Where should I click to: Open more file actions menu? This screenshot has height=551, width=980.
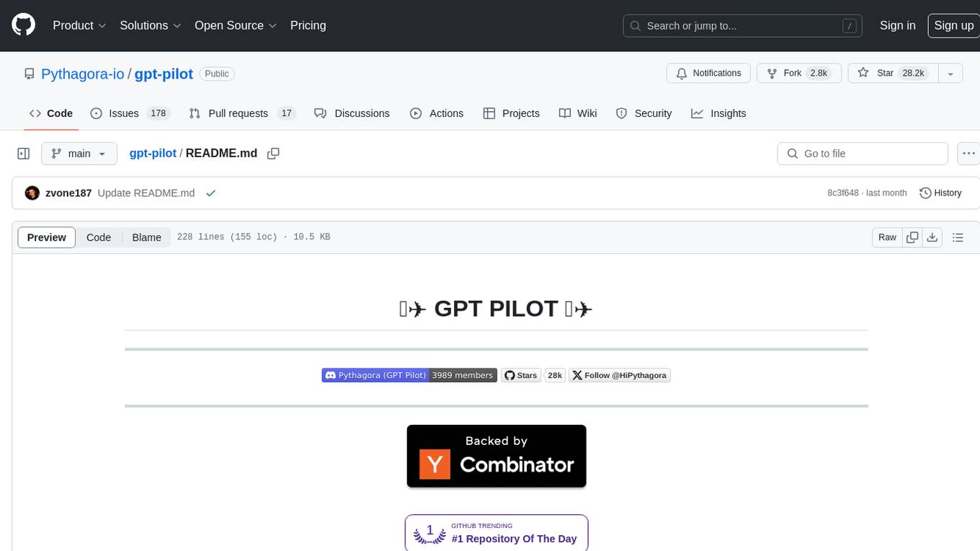click(x=968, y=154)
